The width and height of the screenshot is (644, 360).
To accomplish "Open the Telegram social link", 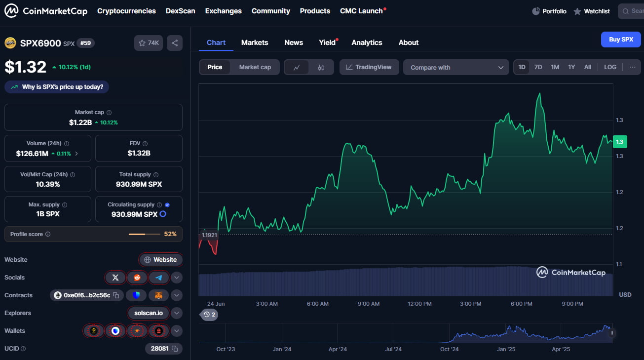I will coord(159,278).
